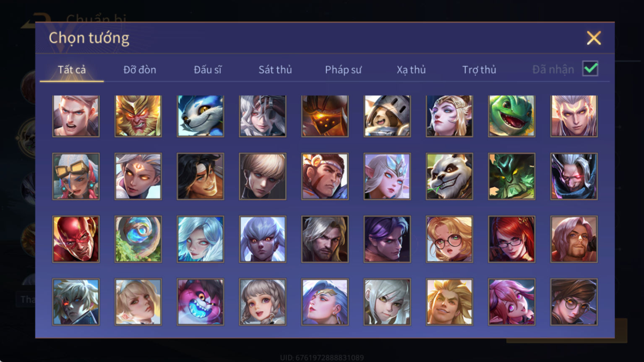The image size is (644, 362).
Task: Pick the panda hero portrait
Action: (x=449, y=176)
